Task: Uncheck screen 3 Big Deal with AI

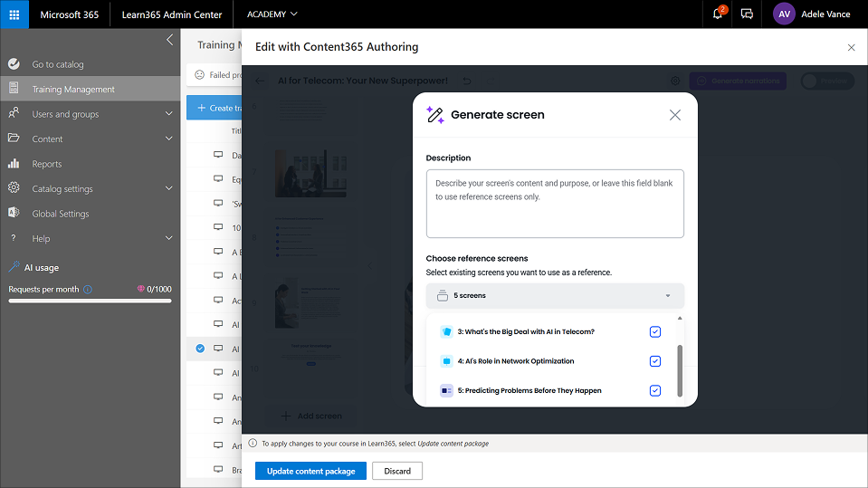Action: pyautogui.click(x=655, y=332)
